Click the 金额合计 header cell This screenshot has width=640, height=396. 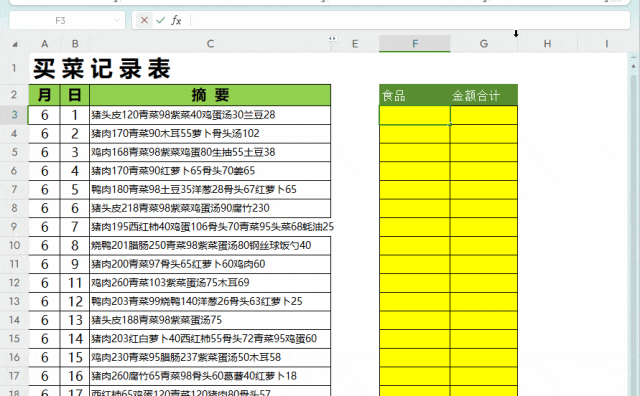484,95
